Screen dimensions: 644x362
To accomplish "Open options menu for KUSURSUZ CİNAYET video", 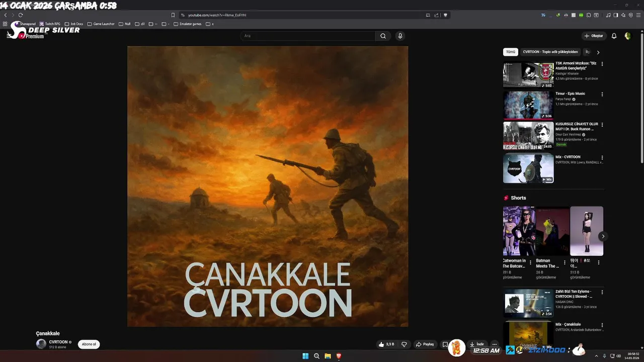I will [x=602, y=124].
